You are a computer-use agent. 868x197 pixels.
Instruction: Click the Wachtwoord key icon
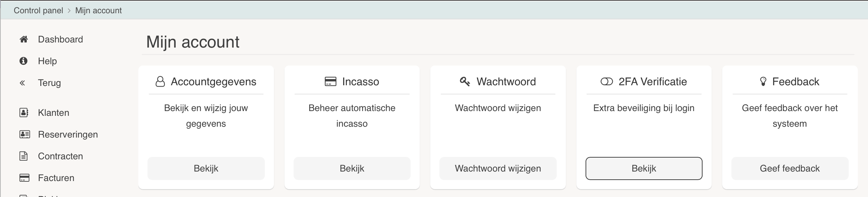pyautogui.click(x=465, y=82)
